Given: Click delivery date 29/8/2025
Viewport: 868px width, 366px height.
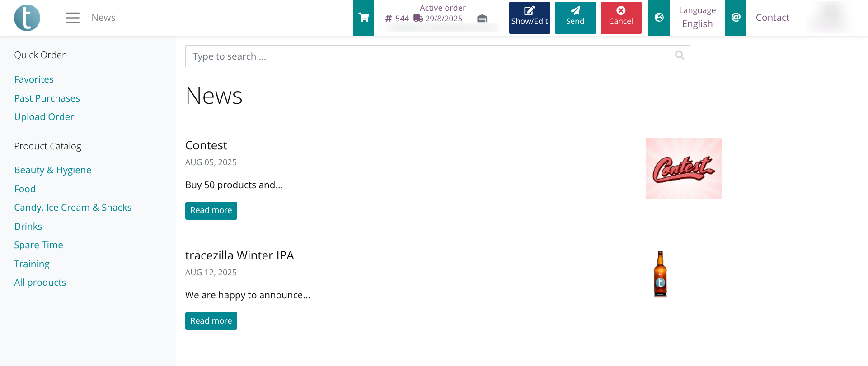Looking at the screenshot, I should (x=444, y=19).
